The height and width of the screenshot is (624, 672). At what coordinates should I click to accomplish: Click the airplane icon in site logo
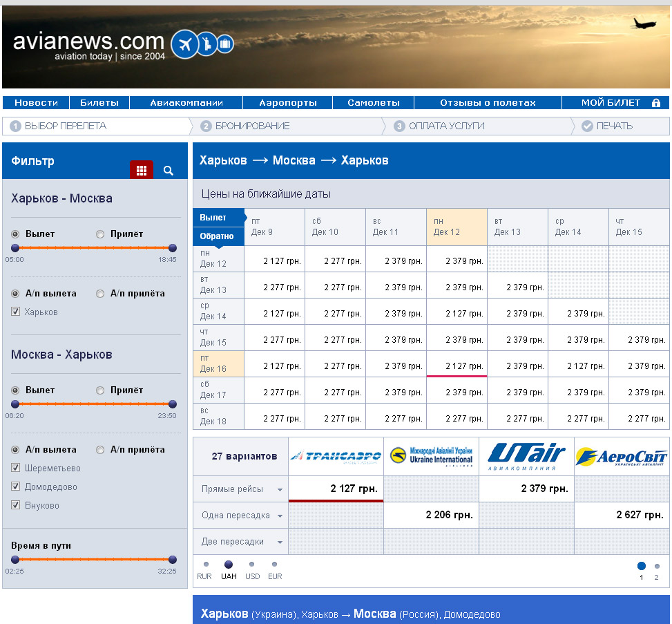tap(184, 44)
